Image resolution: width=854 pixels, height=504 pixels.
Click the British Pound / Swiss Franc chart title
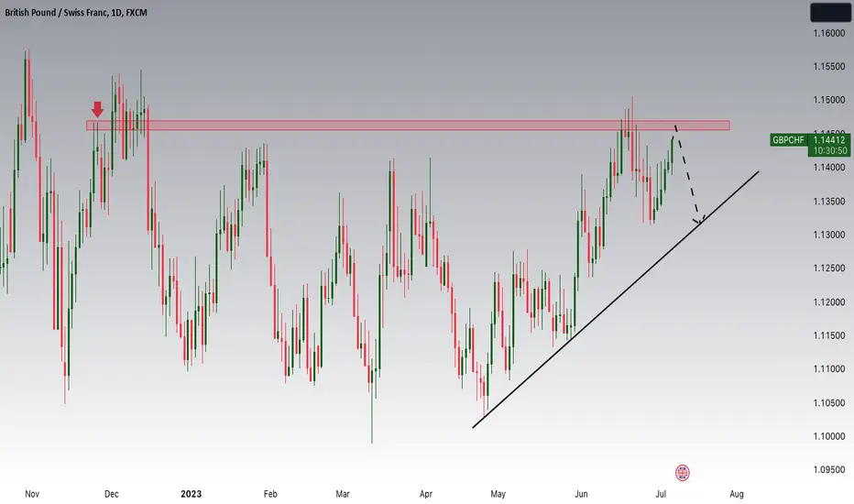pyautogui.click(x=76, y=13)
